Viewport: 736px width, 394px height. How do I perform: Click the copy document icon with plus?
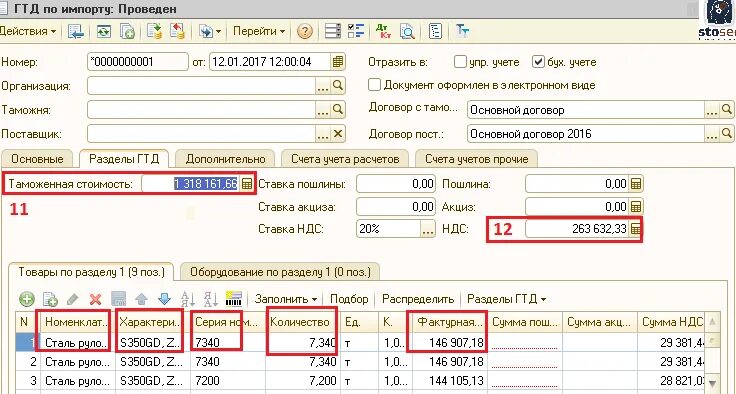pos(127,31)
